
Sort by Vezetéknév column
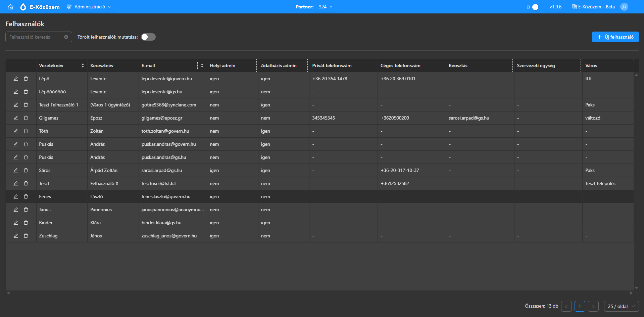[83, 65]
